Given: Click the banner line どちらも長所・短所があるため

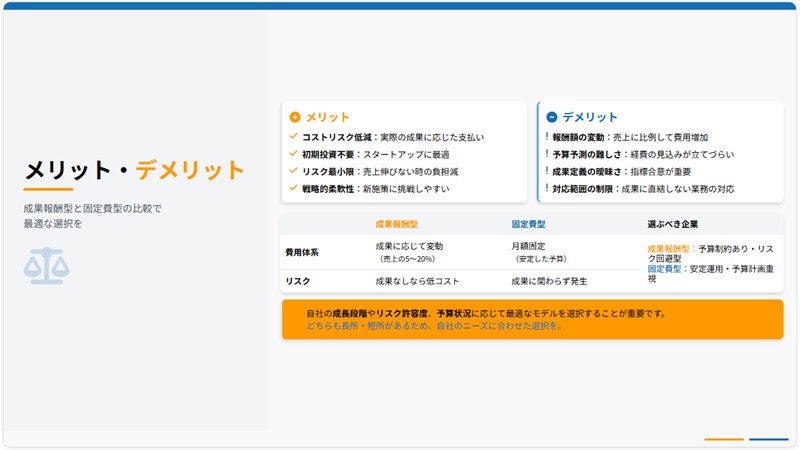Looking at the screenshot, I should (x=435, y=326).
